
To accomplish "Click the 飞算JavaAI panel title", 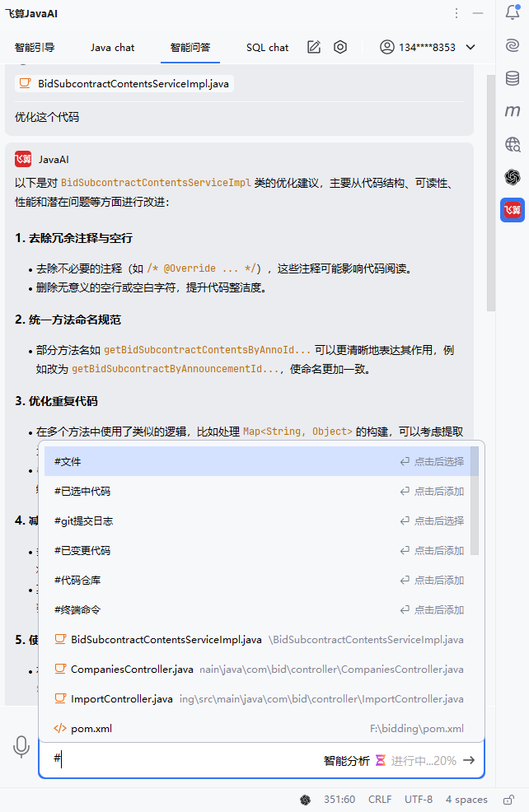I will point(31,13).
